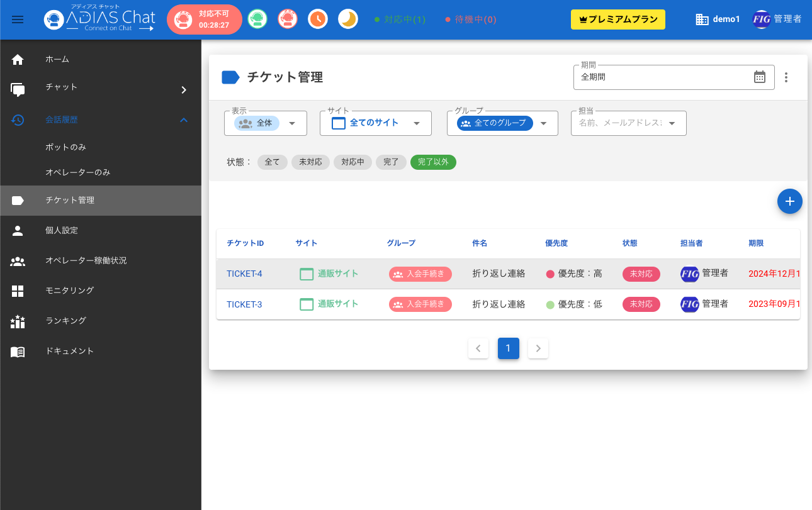The height and width of the screenshot is (510, 812).
Task: Toggle the 完了以外 status filter chip
Action: click(x=433, y=162)
